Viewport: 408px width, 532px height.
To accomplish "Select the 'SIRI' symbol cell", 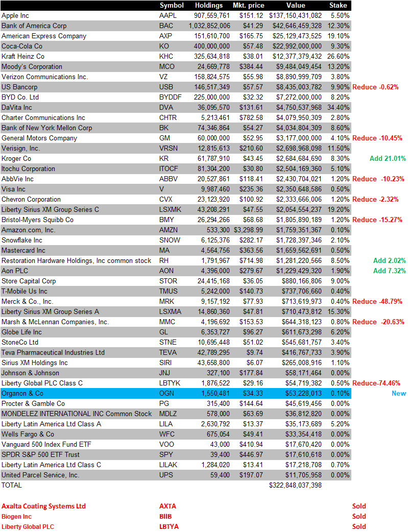I will click(x=165, y=362).
